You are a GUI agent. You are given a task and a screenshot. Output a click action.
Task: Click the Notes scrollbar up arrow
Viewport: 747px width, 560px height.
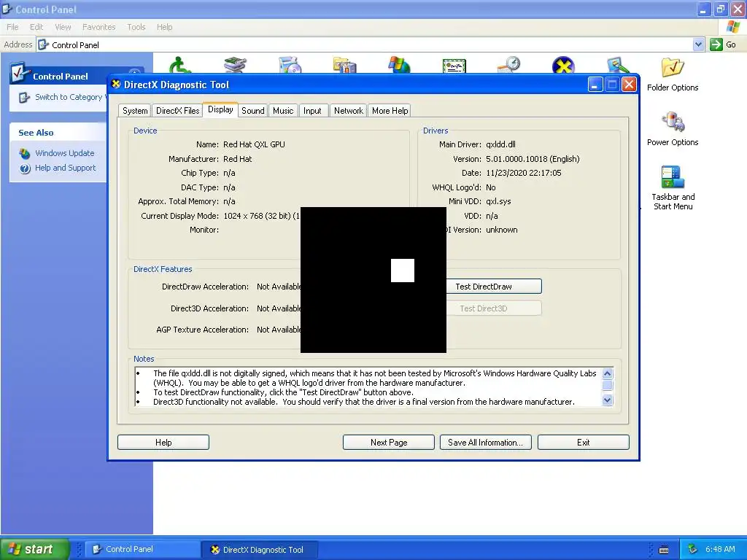(x=608, y=373)
